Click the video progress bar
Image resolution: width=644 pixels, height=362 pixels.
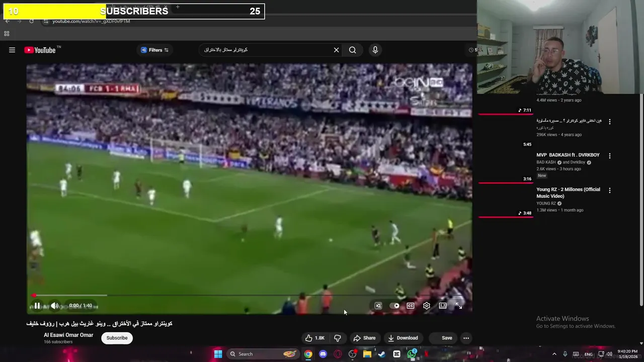pos(249,295)
